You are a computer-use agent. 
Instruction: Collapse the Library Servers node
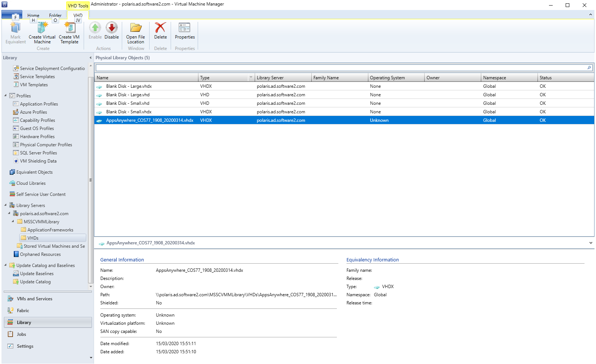[6, 205]
